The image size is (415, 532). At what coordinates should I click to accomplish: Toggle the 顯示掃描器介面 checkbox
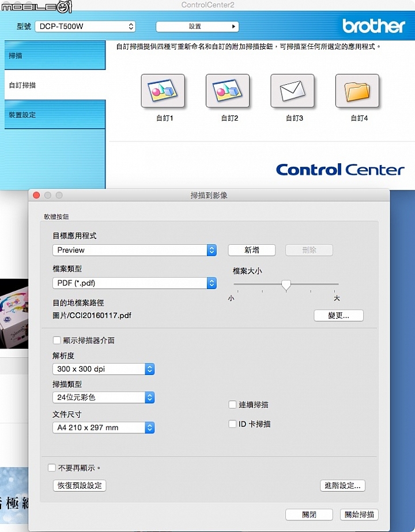pyautogui.click(x=57, y=340)
